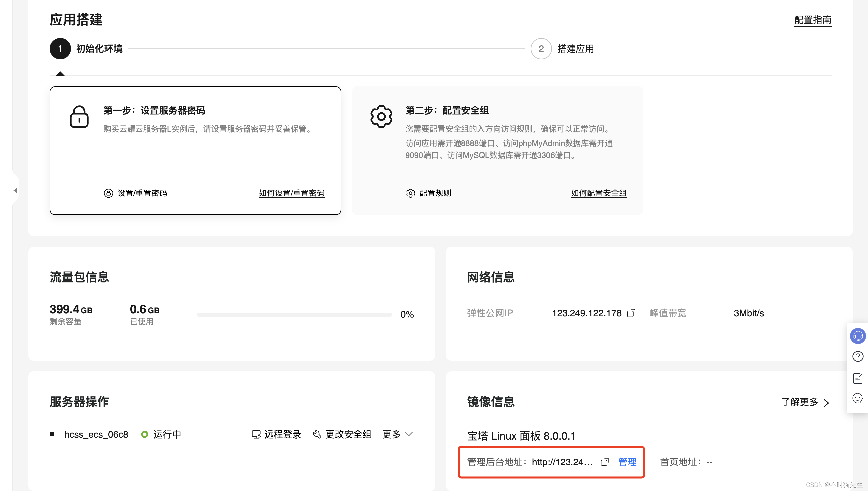Click the smiley satisfaction icon
The width and height of the screenshot is (868, 491).
[857, 398]
